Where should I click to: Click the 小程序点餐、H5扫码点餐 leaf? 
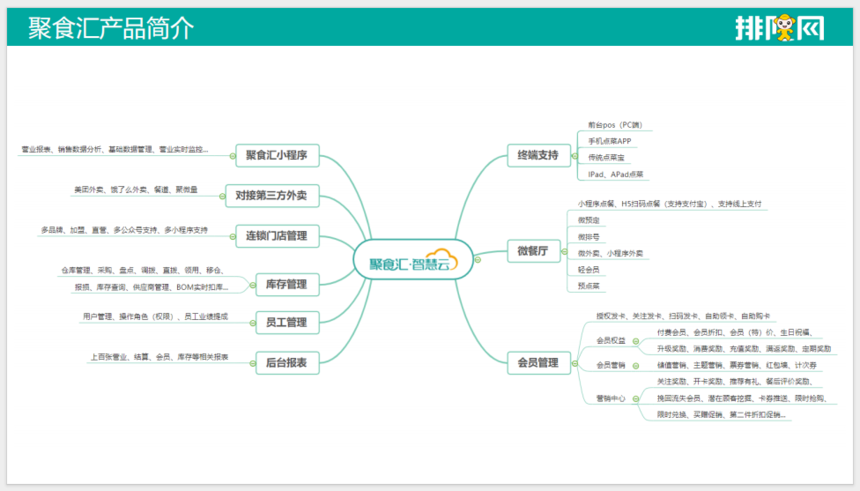click(669, 204)
